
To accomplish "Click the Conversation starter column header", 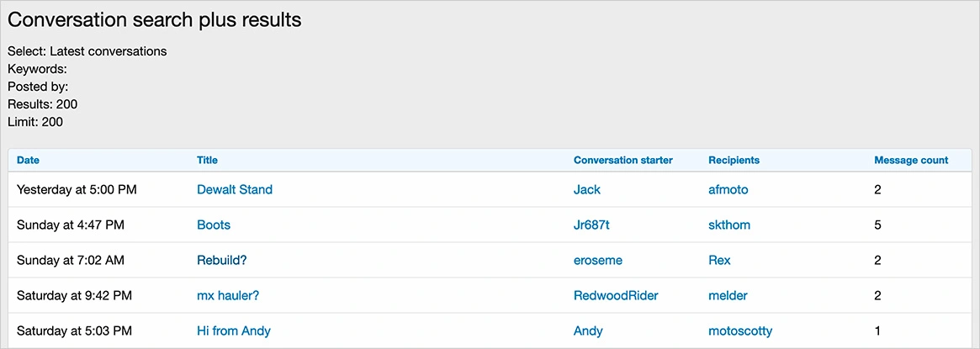I will point(623,160).
